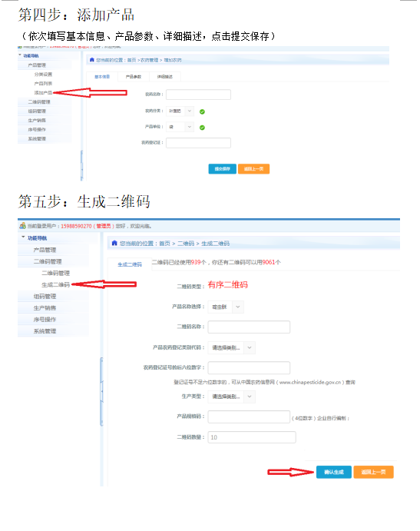Open the 产品名称选择 dropdown
The image size is (420, 531).
coord(226,307)
